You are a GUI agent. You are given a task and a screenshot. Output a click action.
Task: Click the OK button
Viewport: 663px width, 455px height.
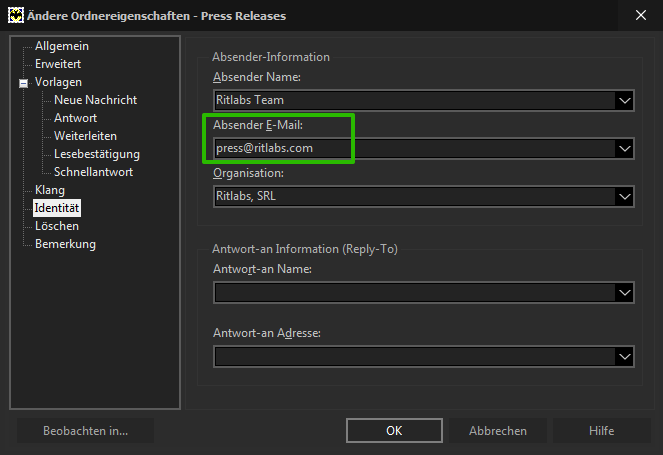point(394,430)
